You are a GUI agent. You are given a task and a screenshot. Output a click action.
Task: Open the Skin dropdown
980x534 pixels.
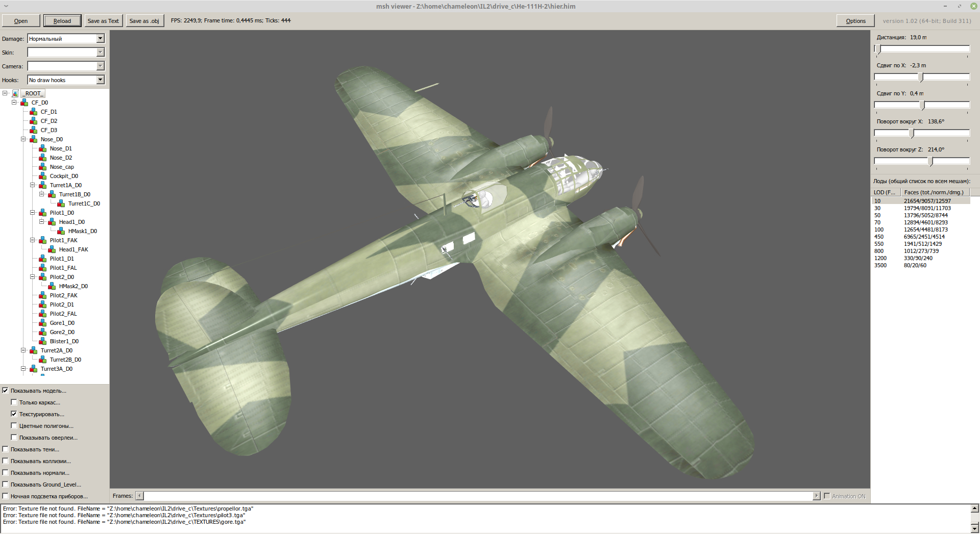66,53
